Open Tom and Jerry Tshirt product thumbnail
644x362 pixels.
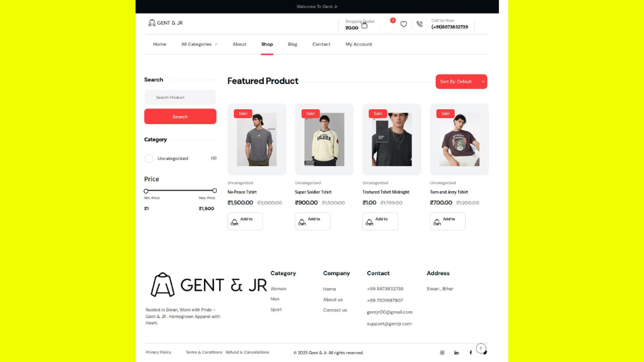click(x=459, y=139)
